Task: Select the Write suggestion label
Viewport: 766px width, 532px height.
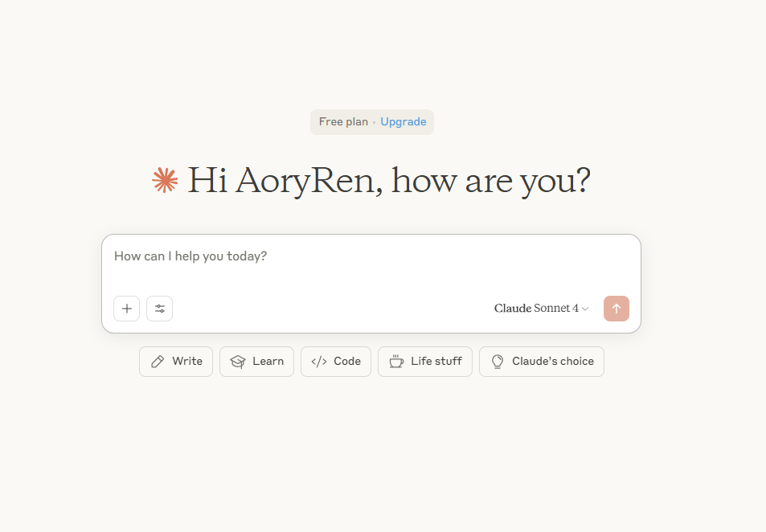Action: (187, 362)
